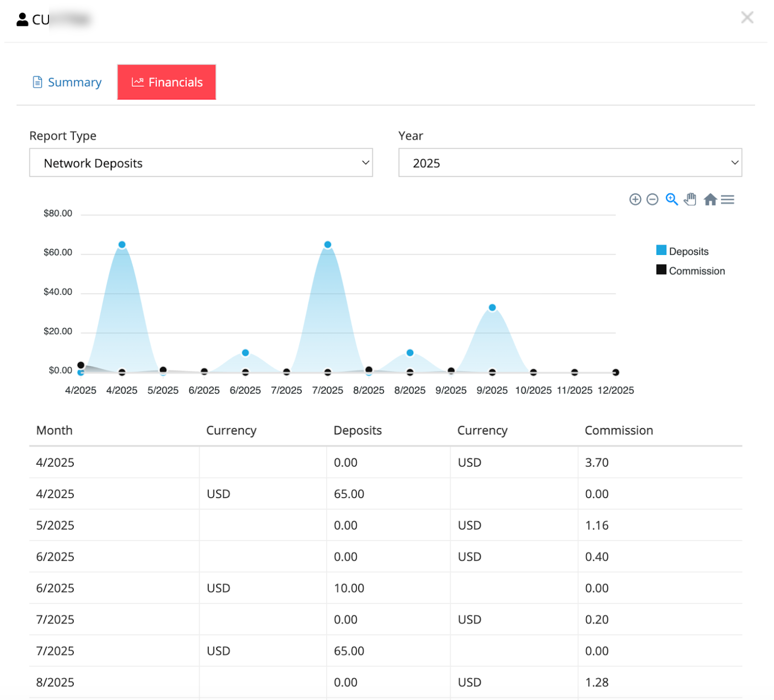The height and width of the screenshot is (700, 774).
Task: Click the 3.70 commission value
Action: tap(597, 462)
